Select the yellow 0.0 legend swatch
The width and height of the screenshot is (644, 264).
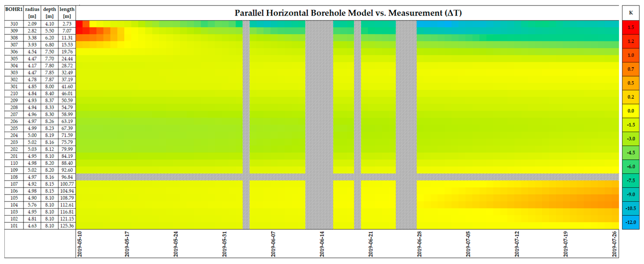click(631, 111)
